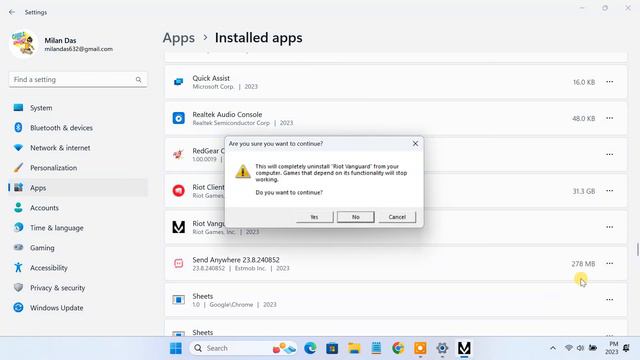Open the orange app icon on the taskbar
Viewport: 640px width, 360px height.
click(420, 348)
